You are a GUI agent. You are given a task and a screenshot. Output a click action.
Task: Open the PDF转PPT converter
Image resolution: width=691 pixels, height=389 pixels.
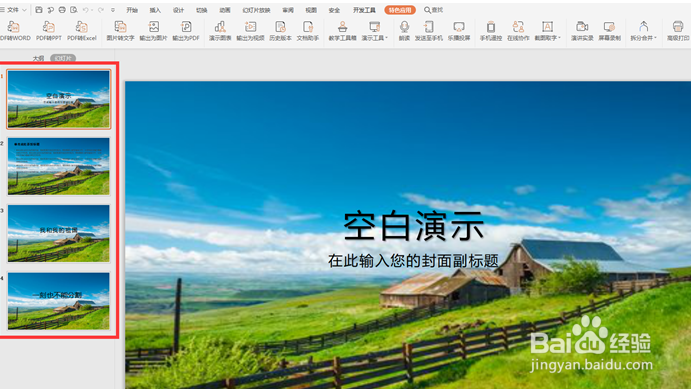(48, 31)
